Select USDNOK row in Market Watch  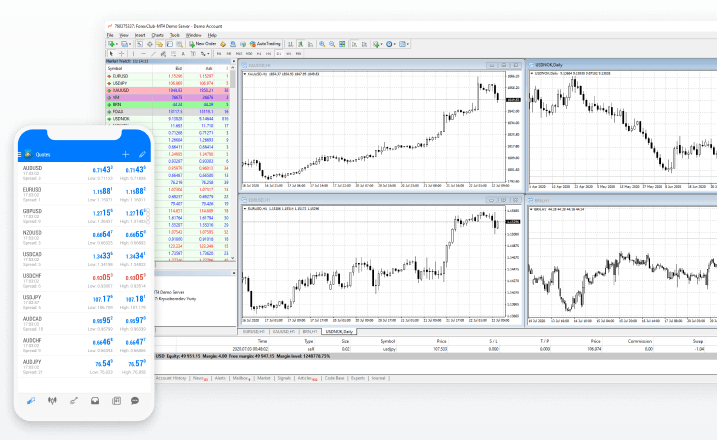pos(168,118)
